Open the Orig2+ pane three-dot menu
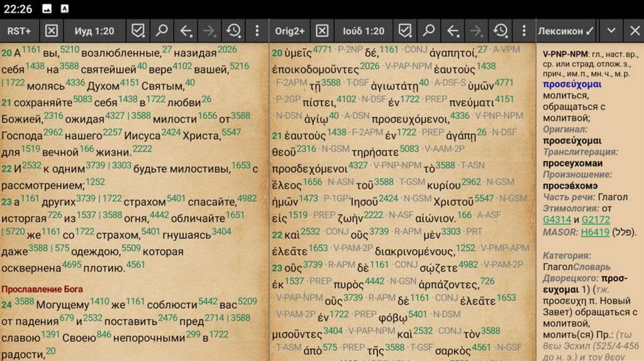Viewport: 644px width, 361px height. click(524, 31)
